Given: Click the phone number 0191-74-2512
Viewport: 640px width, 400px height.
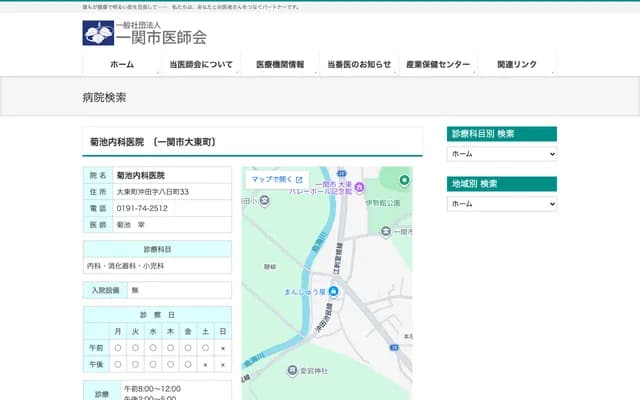Looking at the screenshot, I should pyautogui.click(x=142, y=208).
